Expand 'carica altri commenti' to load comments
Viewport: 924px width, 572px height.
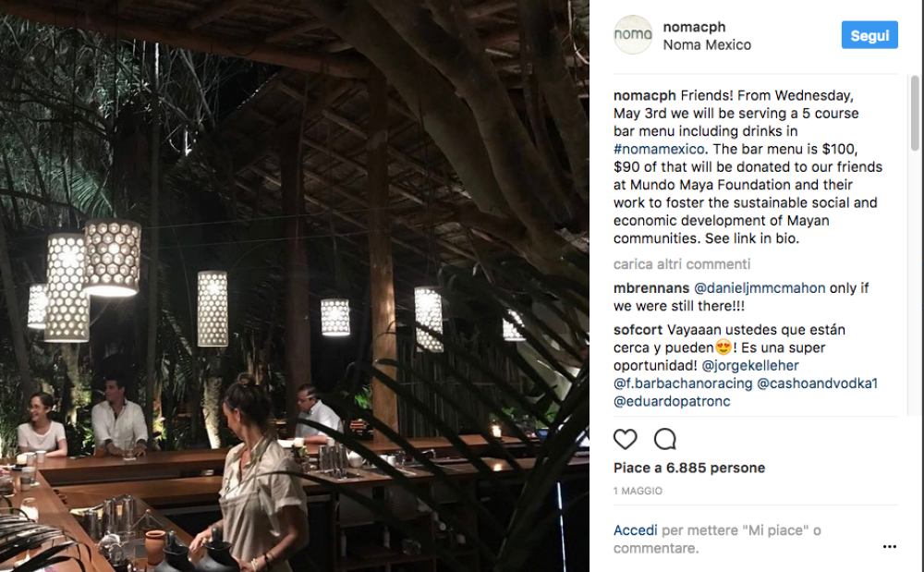[x=682, y=264]
